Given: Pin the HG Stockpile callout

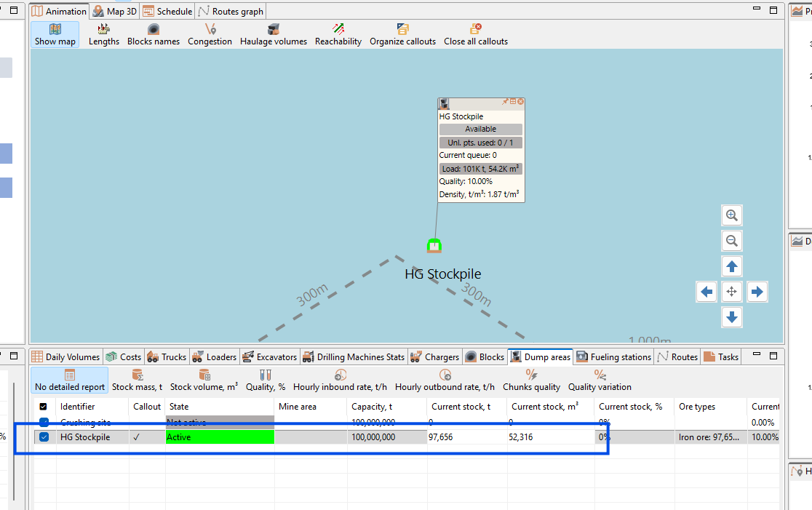Looking at the screenshot, I should tap(505, 102).
